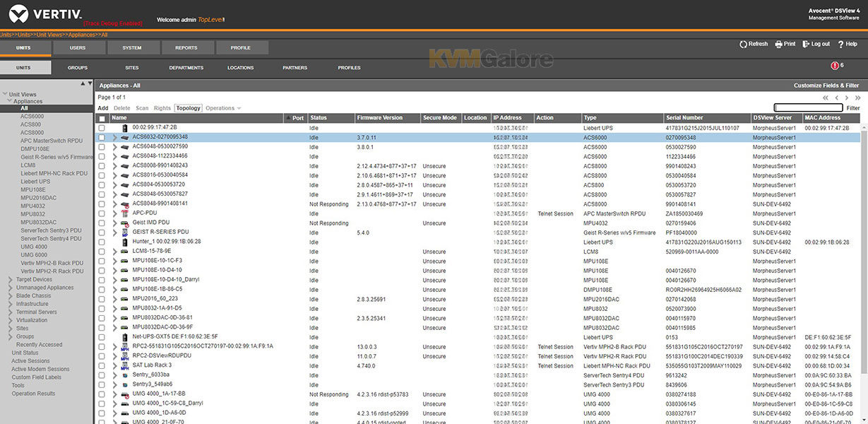Click the Log out icon
This screenshot has width=868, height=424.
(806, 44)
